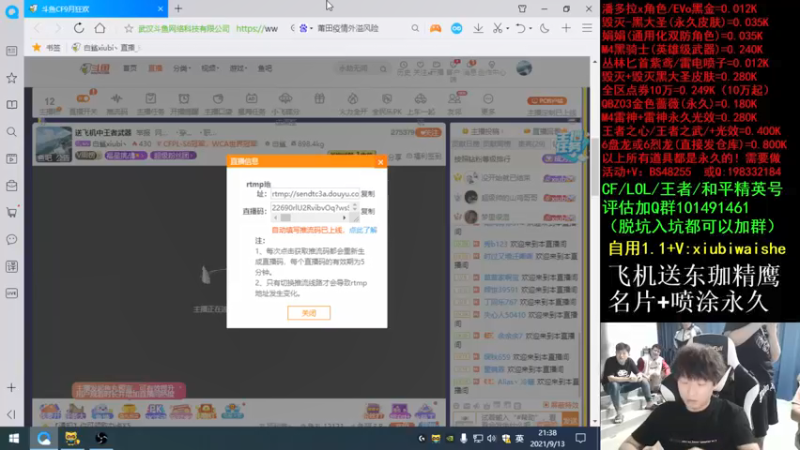
Task: Toggle the 直播开关 live switch
Action: (83, 104)
